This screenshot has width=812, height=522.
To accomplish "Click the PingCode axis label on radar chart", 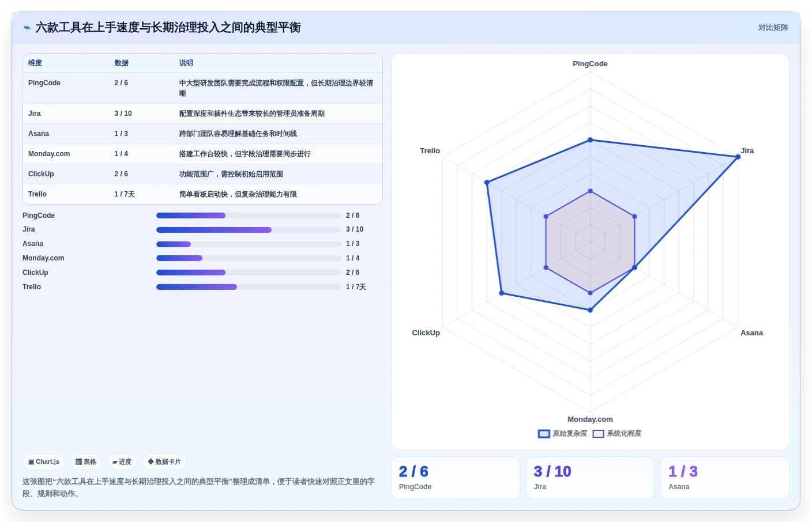I will coord(590,64).
